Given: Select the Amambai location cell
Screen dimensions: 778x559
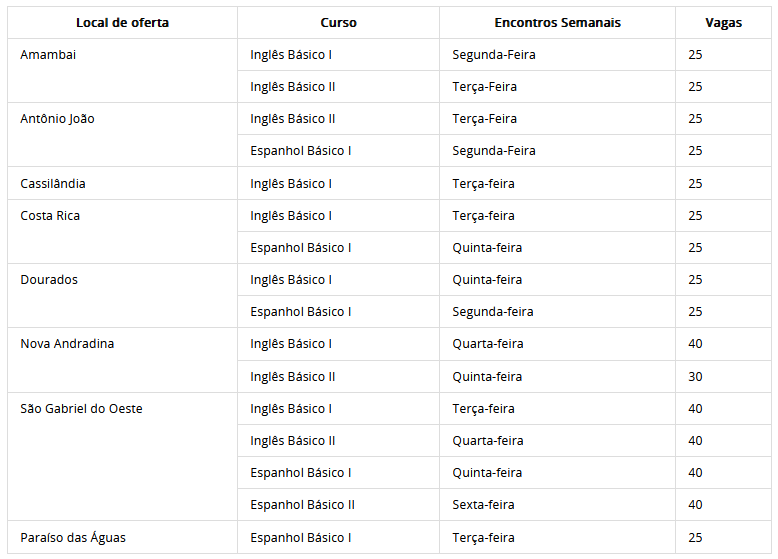Looking at the screenshot, I should tap(48, 55).
